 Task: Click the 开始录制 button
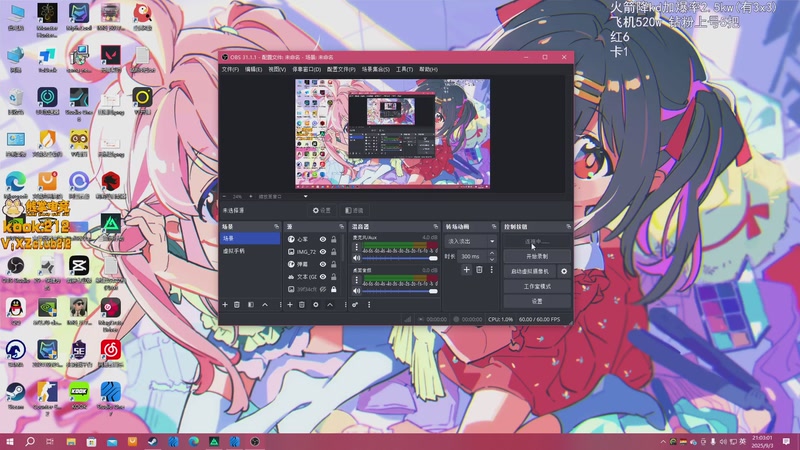(537, 256)
